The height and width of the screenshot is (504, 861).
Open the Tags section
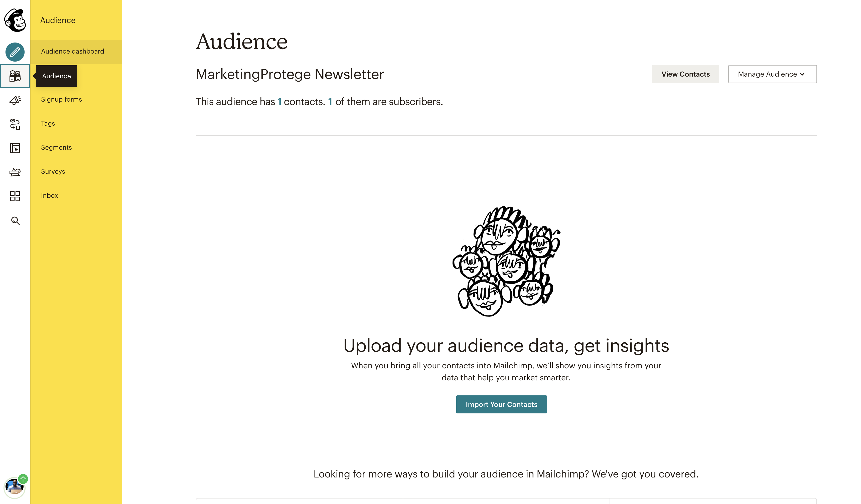48,123
